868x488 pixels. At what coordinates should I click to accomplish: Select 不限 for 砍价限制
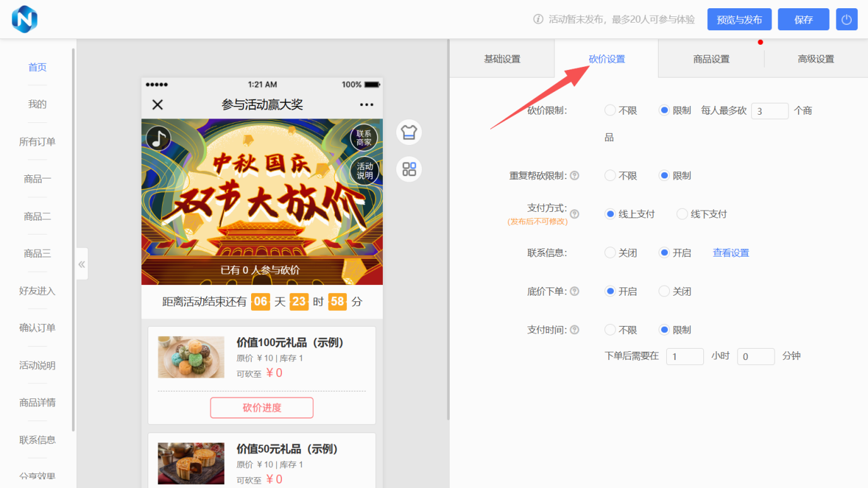609,110
